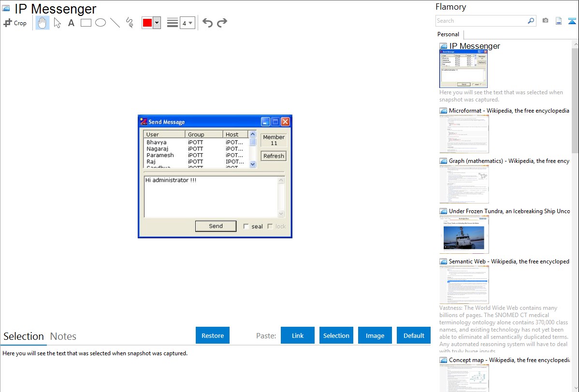This screenshot has width=579, height=392.
Task: Activate the hand pan tool
Action: [43, 23]
